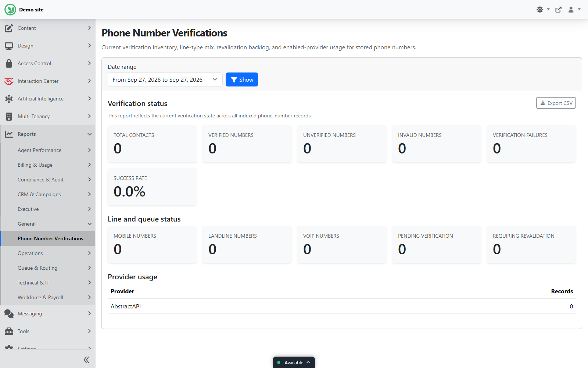The image size is (588, 368).
Task: Open Workforce & Payroll reports menu
Action: 48,297
